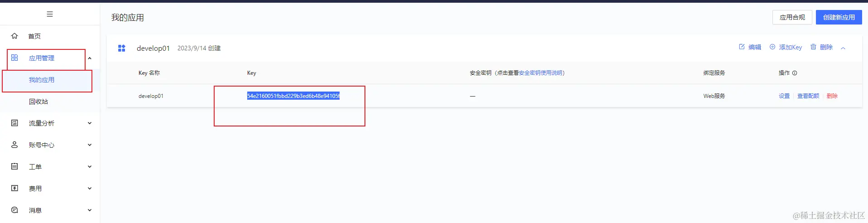Click the 账号中心 person icon
The image size is (868, 223).
pyautogui.click(x=14, y=145)
